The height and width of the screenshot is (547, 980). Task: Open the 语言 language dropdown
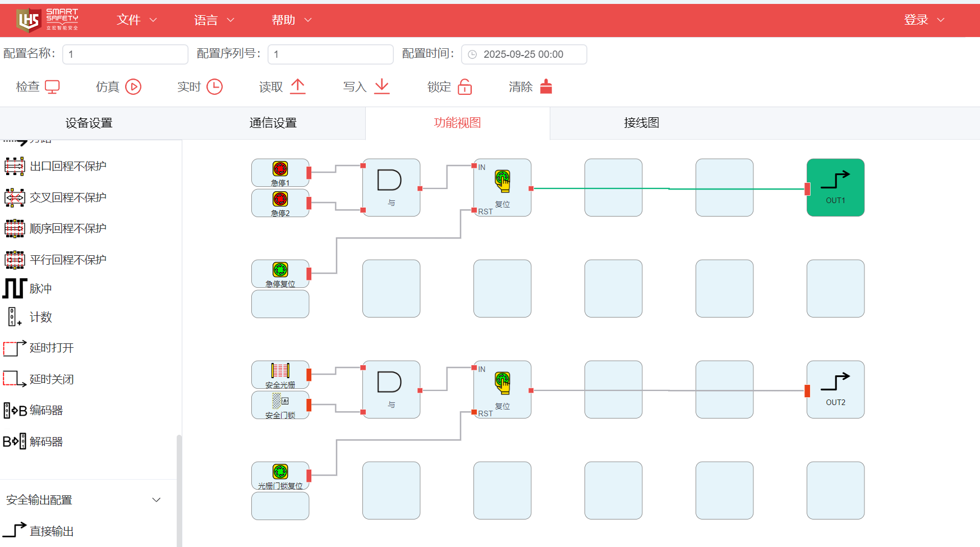coord(214,20)
